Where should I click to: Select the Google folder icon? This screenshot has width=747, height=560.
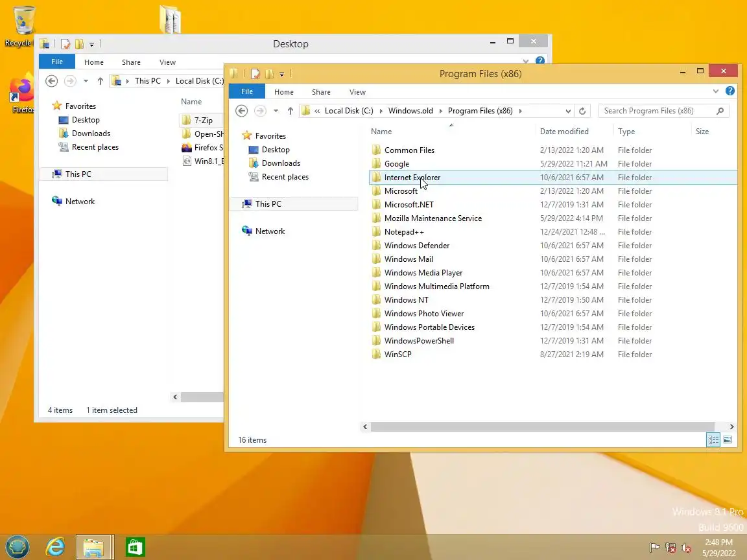376,164
